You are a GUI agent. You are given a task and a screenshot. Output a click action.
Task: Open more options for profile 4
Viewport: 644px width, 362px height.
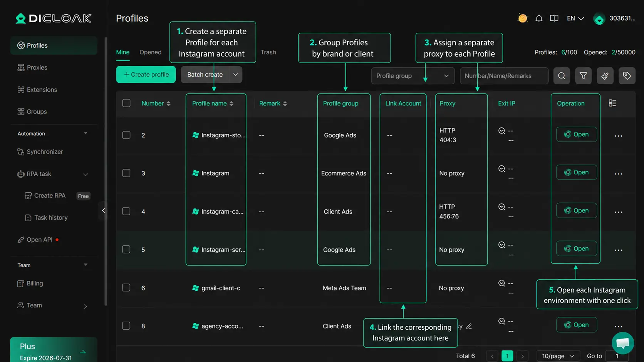coord(619,212)
